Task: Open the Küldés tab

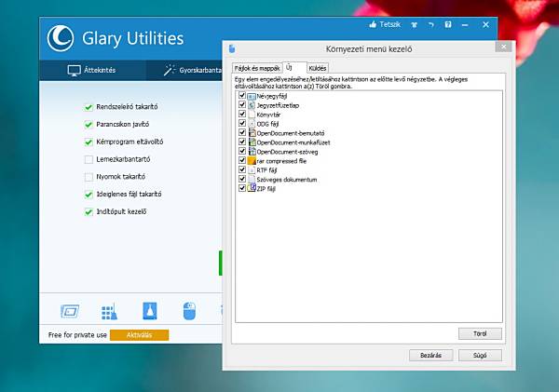Action: coord(318,68)
